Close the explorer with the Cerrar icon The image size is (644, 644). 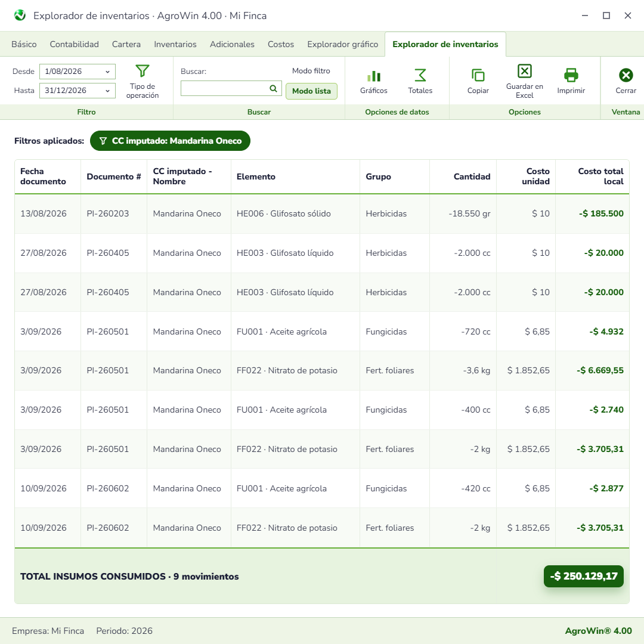pyautogui.click(x=626, y=76)
